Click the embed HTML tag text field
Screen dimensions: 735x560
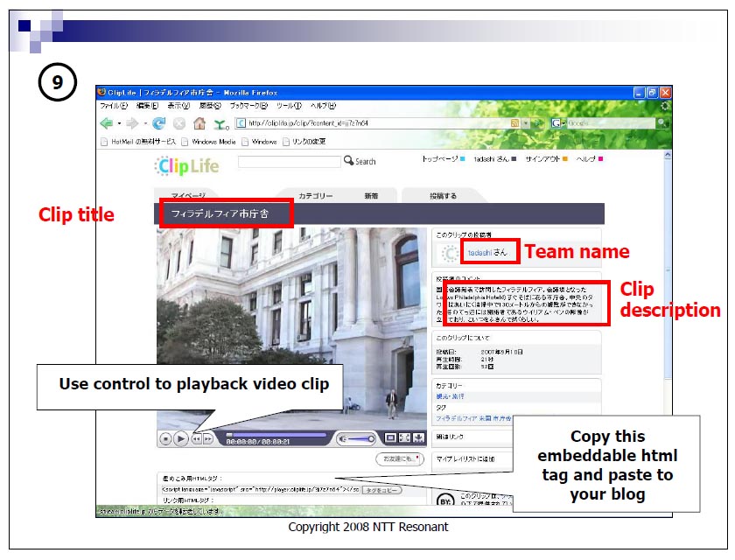261,490
